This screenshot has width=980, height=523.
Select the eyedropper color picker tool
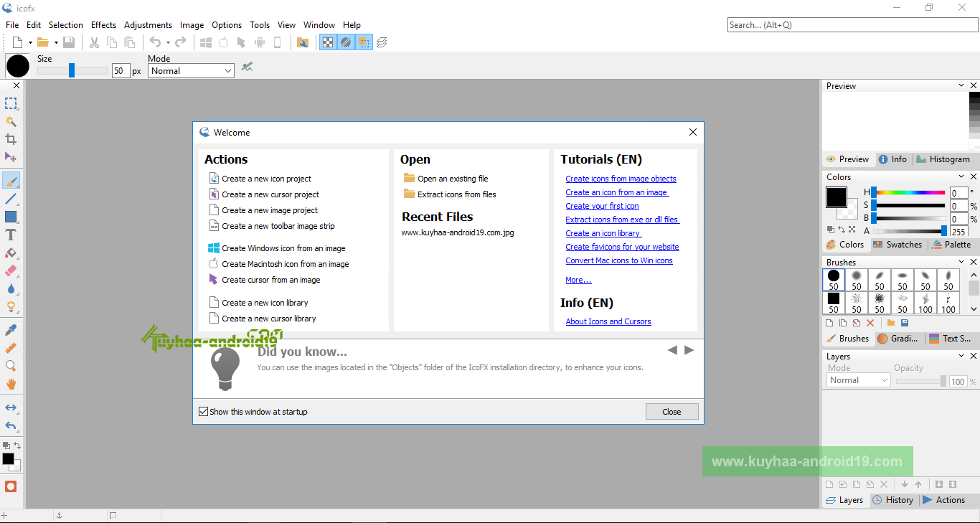(11, 330)
